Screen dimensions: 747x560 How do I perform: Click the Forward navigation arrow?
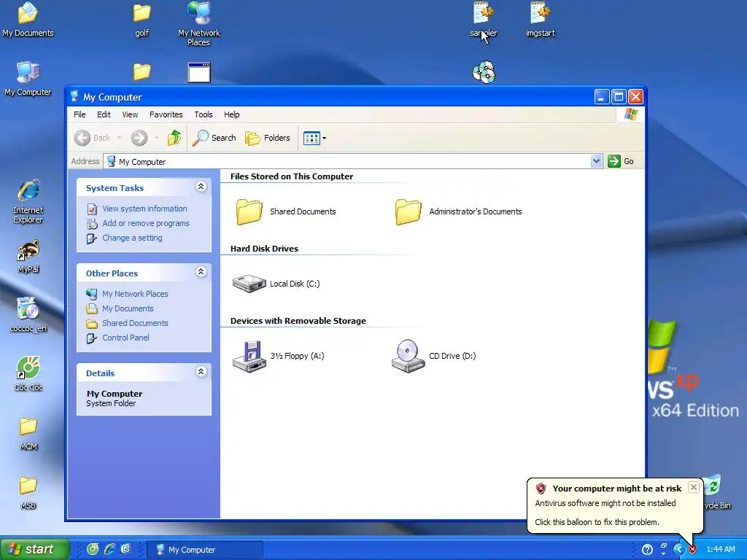[139, 138]
